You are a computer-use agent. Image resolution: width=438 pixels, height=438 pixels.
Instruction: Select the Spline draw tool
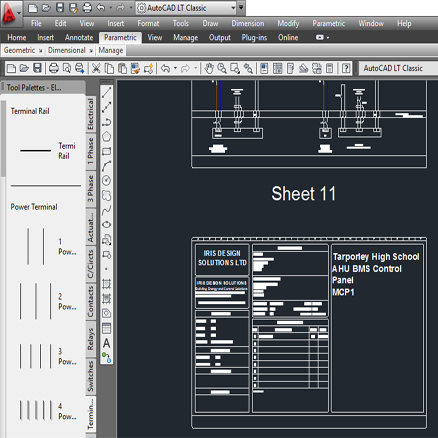pyautogui.click(x=106, y=210)
